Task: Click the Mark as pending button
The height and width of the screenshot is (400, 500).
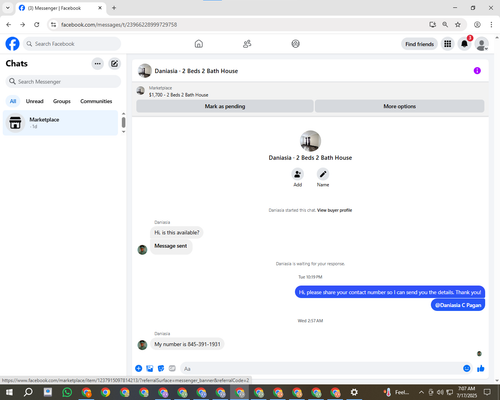Action: pos(225,106)
